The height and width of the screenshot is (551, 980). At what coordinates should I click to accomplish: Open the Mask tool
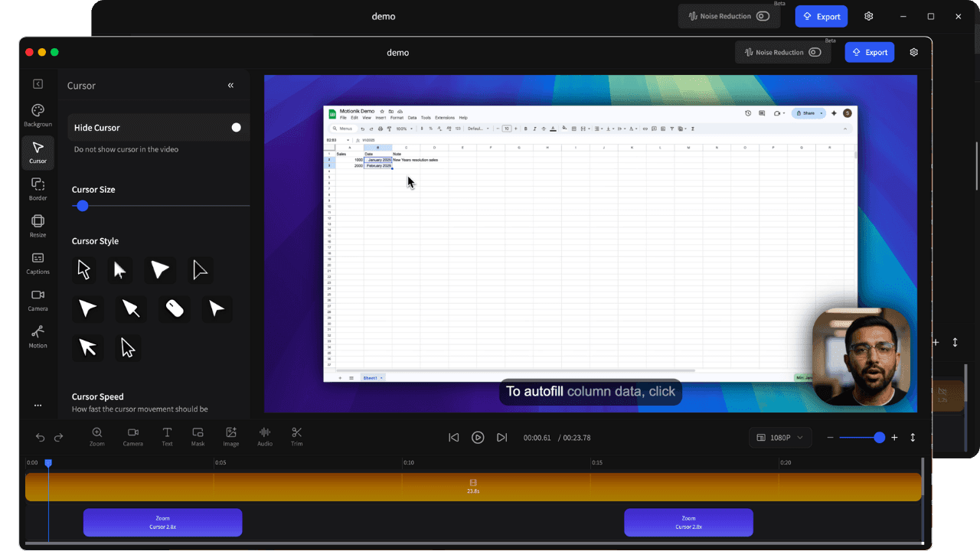coord(198,436)
